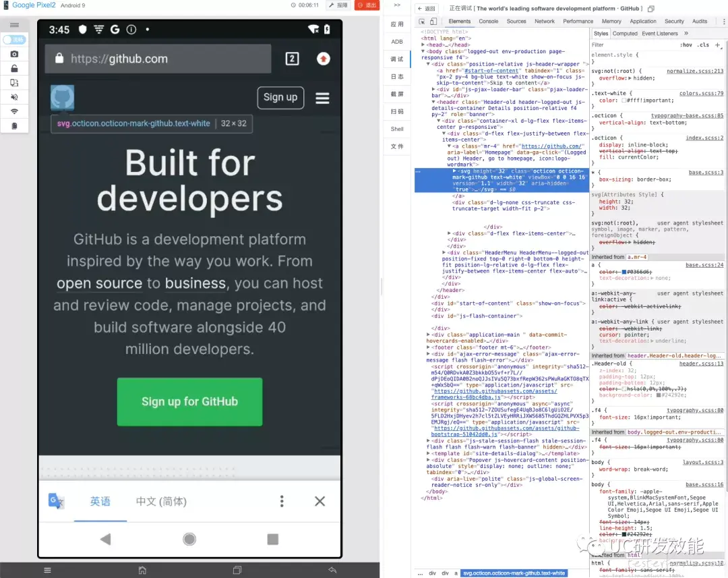The height and width of the screenshot is (578, 728).
Task: Open translate bar three-dot options
Action: [x=282, y=501]
